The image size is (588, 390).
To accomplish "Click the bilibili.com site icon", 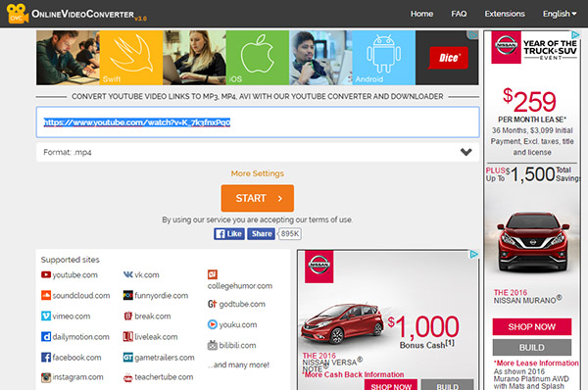I will 213,345.
